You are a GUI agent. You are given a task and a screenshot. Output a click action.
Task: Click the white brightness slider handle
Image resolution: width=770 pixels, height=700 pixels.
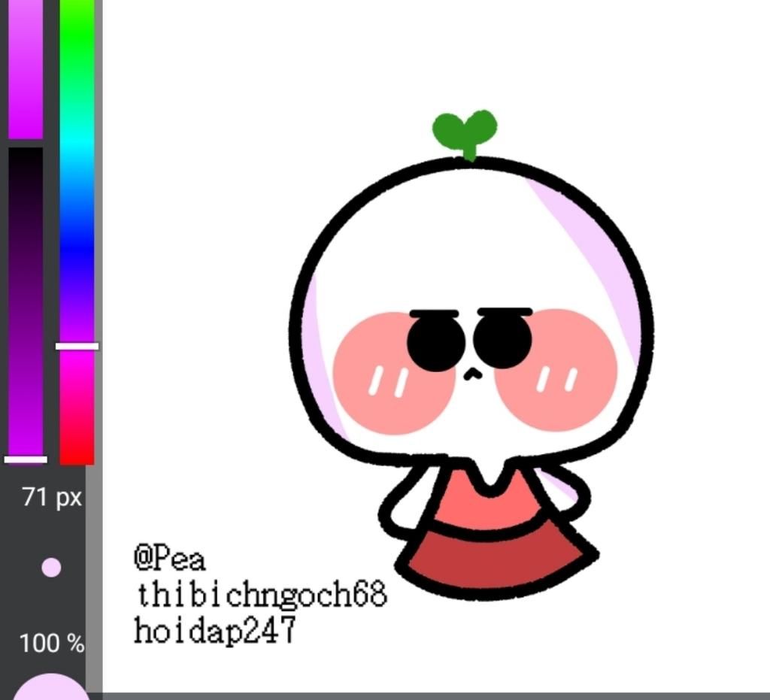26,459
